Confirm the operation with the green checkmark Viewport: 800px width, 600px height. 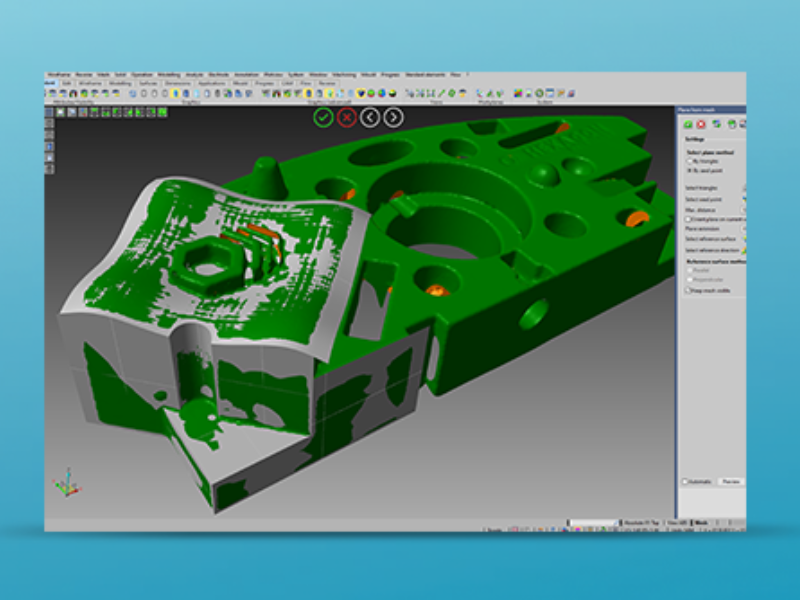322,117
